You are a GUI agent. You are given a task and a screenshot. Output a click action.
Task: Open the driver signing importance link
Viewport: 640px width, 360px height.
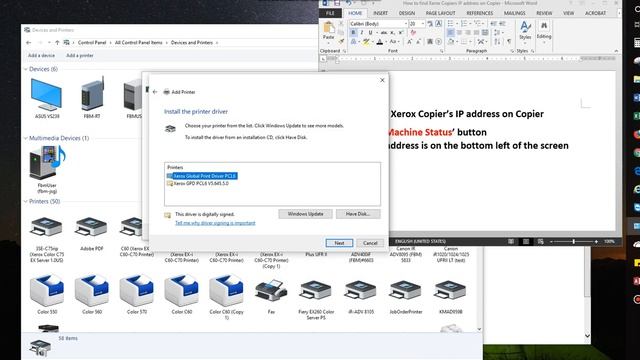[215, 223]
